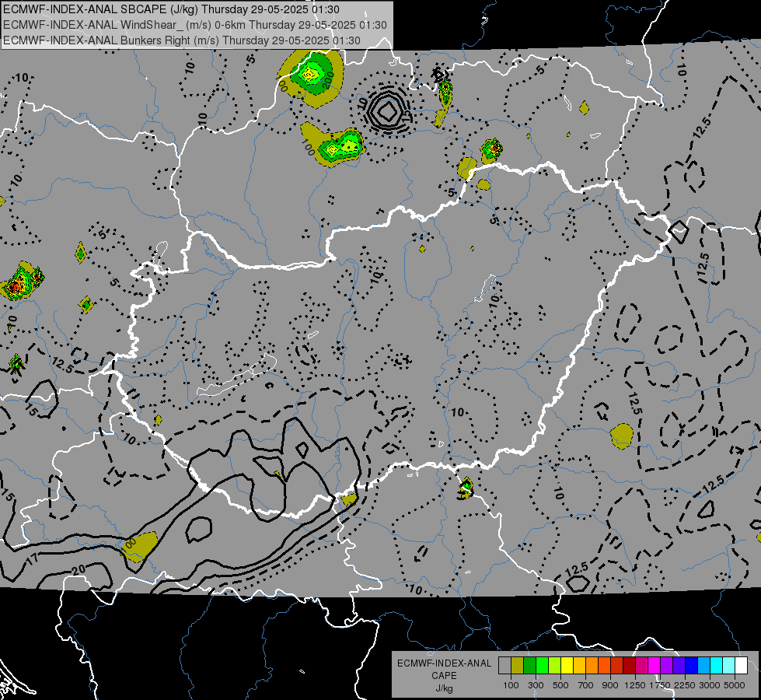
Task: Click the J/kg unit in legend
Action: click(x=444, y=688)
